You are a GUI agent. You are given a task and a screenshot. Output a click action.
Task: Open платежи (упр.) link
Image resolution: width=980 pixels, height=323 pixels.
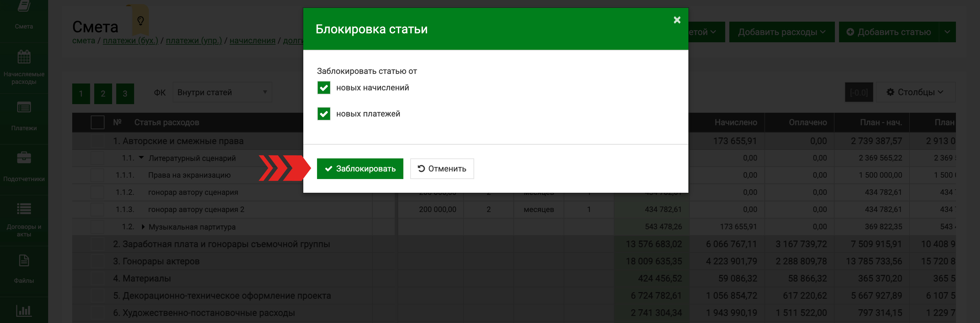(x=194, y=41)
